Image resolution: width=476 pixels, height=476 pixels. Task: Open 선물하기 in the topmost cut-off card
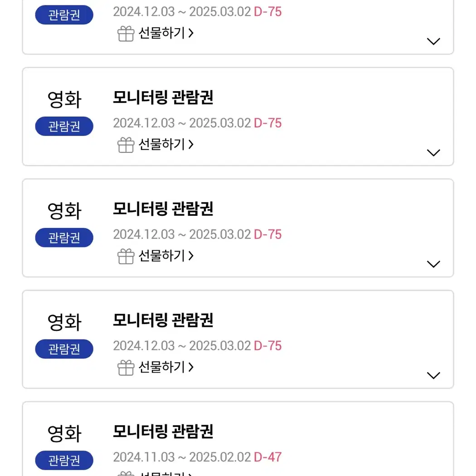point(166,33)
